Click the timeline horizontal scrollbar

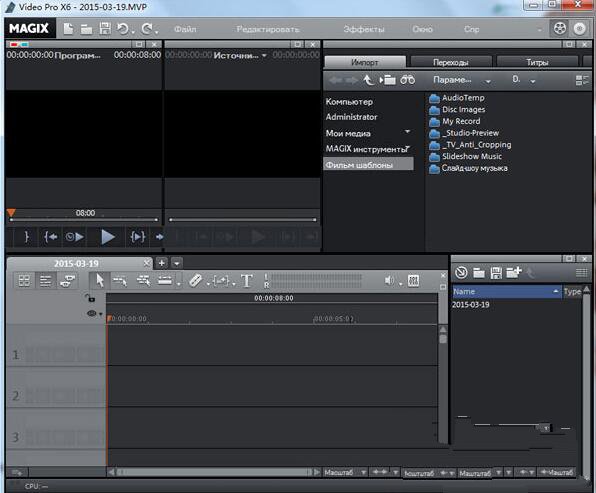click(215, 472)
